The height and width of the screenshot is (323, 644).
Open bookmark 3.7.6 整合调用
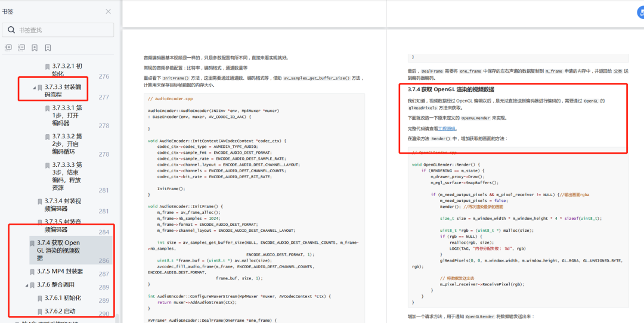tap(55, 285)
